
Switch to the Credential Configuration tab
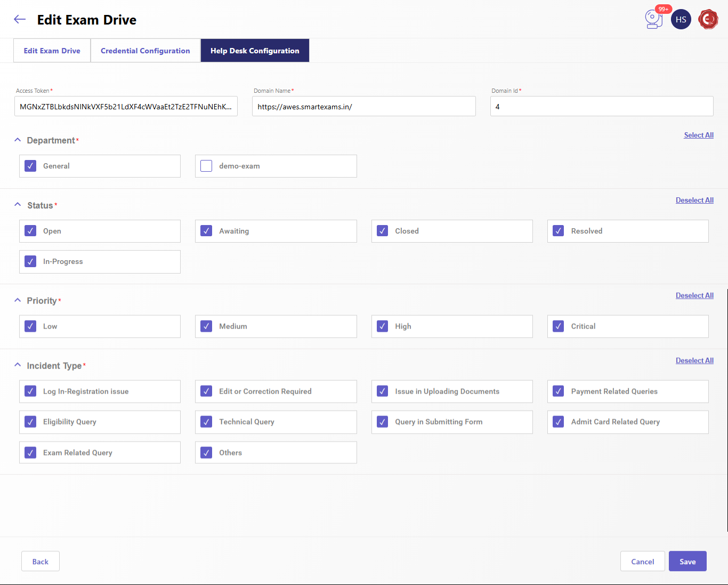tap(145, 51)
